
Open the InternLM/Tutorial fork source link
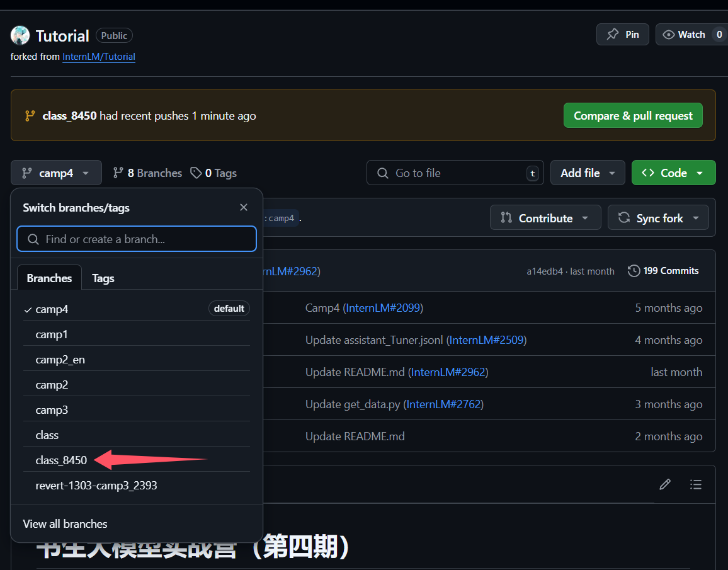(x=98, y=57)
